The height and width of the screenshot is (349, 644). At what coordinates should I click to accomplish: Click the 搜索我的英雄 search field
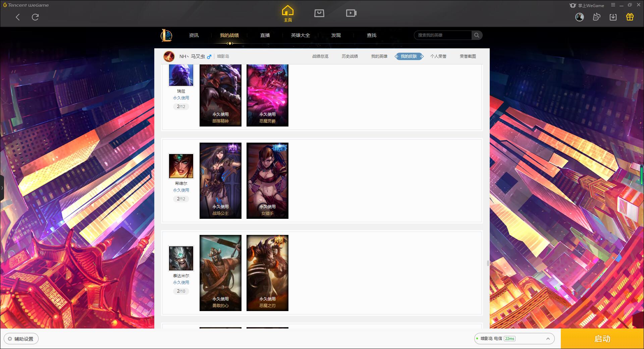click(443, 35)
